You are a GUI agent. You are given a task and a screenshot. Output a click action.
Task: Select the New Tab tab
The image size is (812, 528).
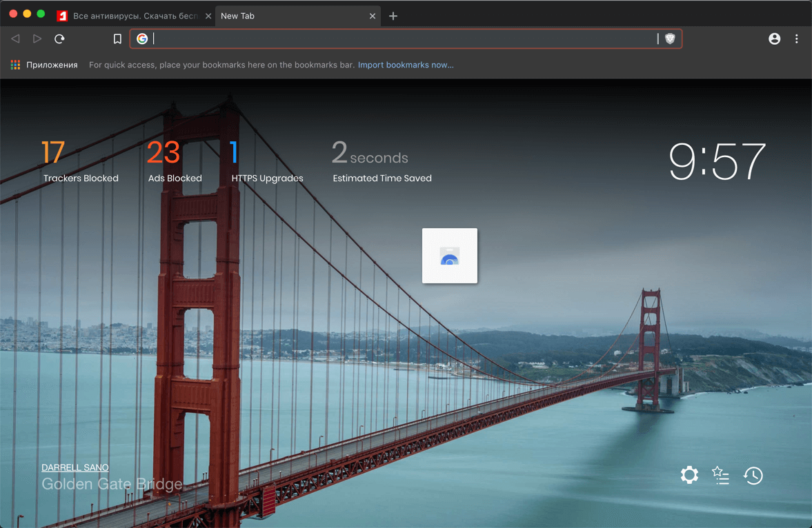290,16
